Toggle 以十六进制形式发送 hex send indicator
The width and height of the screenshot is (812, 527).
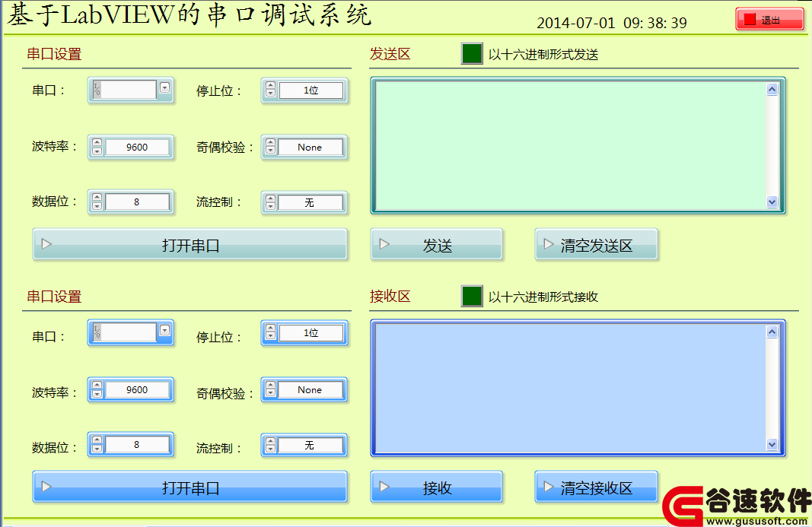click(472, 54)
